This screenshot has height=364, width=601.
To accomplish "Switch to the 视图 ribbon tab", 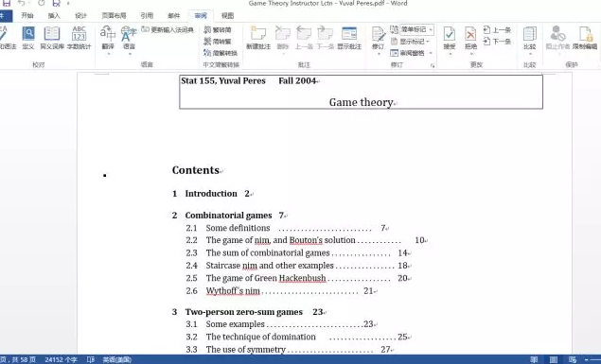I will tap(227, 16).
